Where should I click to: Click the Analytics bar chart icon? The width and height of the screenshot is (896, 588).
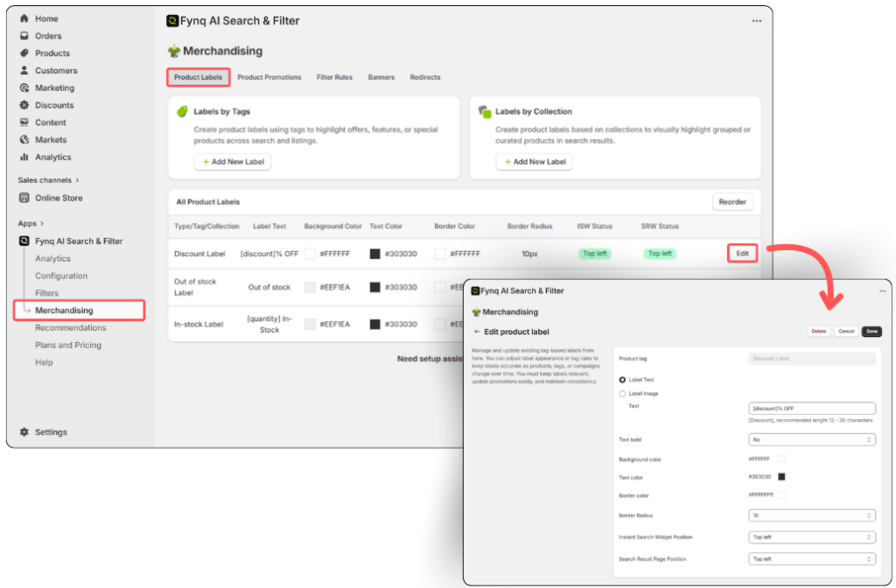point(24,157)
